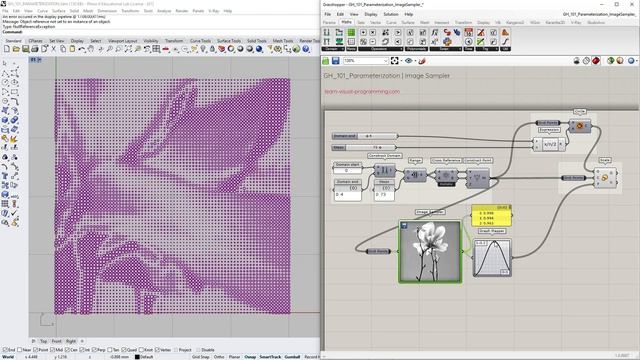
Task: Click the green square grid icon in Maths tab
Action: [x=351, y=32]
